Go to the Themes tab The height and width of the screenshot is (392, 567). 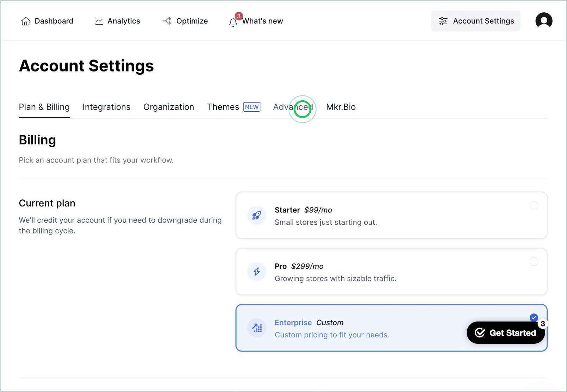pos(223,107)
